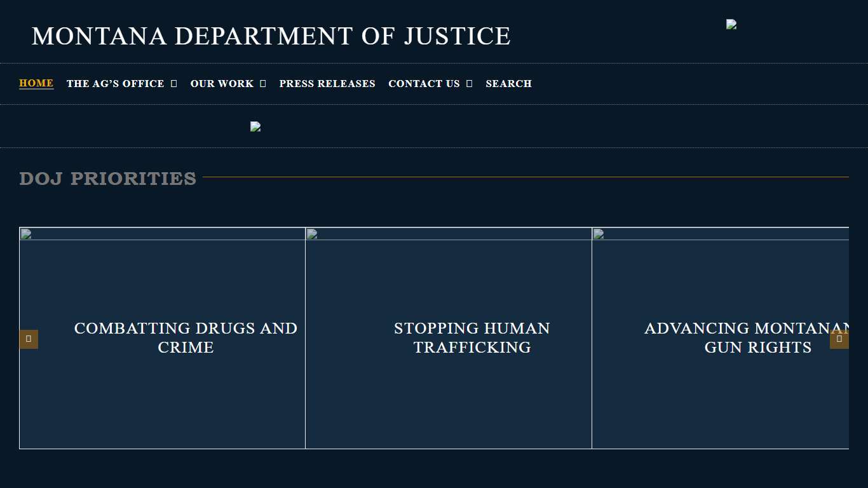This screenshot has width=868, height=488.
Task: Click the MONTANA DEPARTMENT OF JUSTICE site title
Action: tap(271, 36)
